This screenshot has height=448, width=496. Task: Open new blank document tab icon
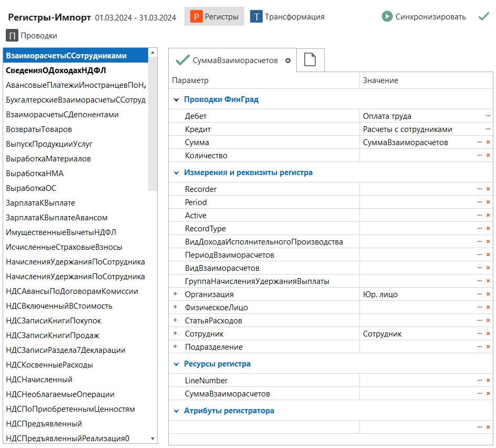(310, 60)
